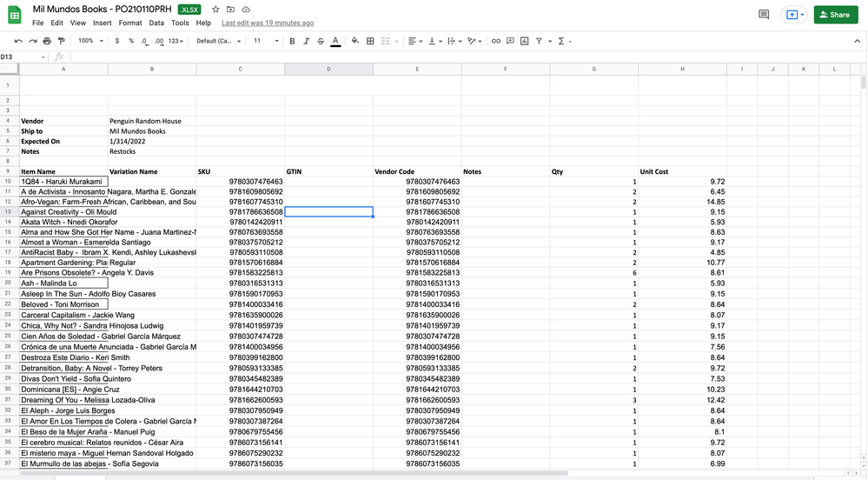This screenshot has width=868, height=480.
Task: Click the print icon
Action: pyautogui.click(x=47, y=41)
